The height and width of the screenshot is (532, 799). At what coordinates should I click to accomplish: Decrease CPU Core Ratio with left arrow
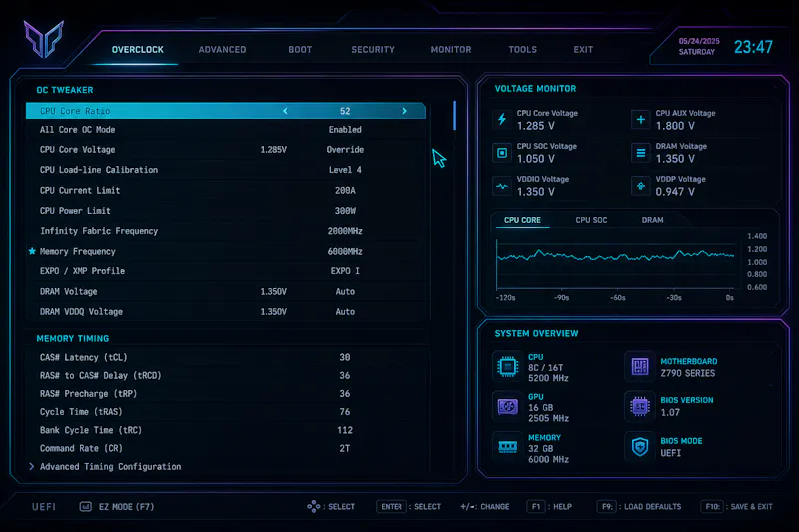point(285,111)
